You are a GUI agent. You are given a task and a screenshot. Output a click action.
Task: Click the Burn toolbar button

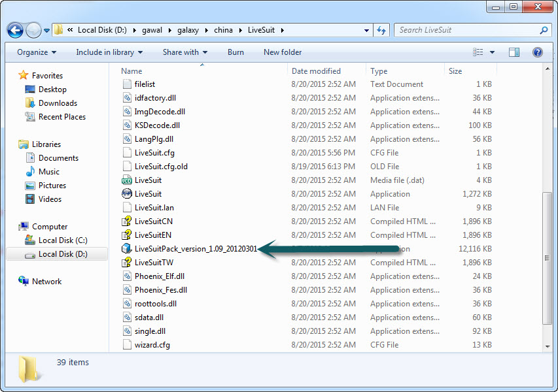click(x=235, y=52)
